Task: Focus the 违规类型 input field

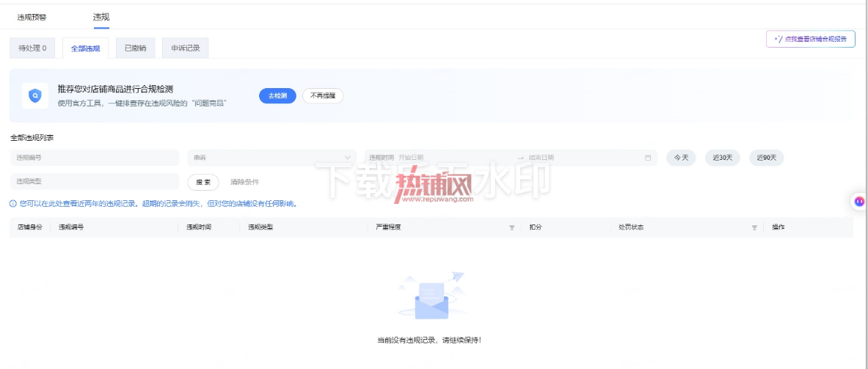Action: (x=94, y=181)
